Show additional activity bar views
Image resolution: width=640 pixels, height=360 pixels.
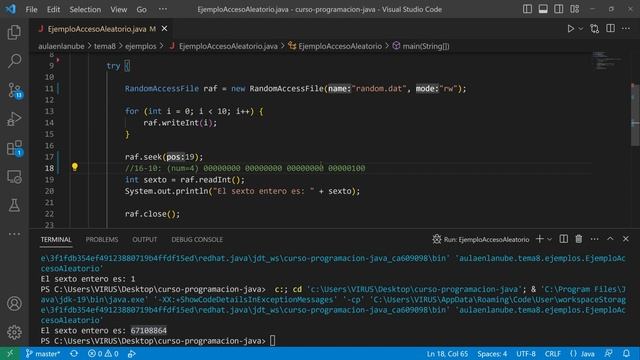pos(14,234)
